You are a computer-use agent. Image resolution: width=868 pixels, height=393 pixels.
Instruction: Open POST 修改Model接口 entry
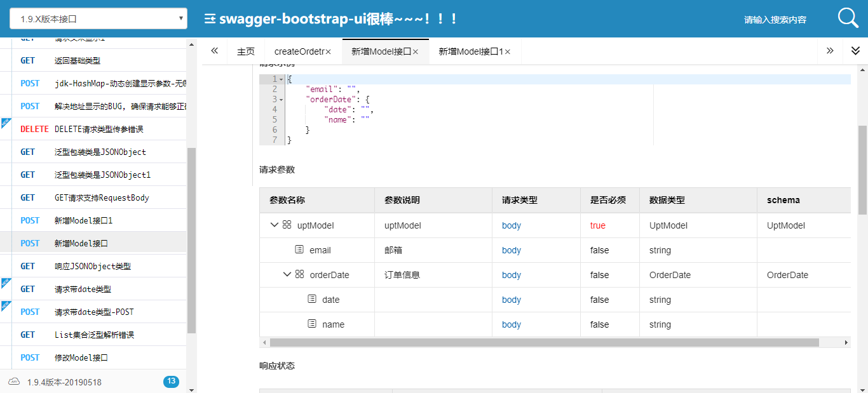tap(93, 357)
